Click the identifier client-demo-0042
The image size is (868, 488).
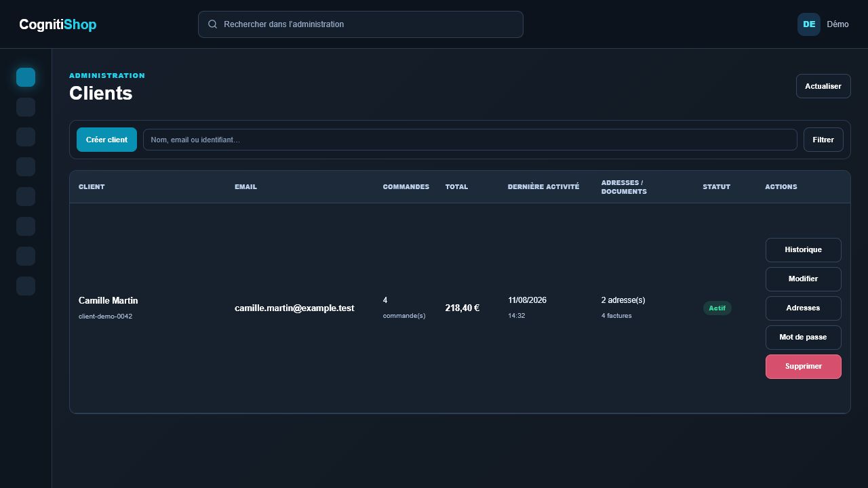(105, 317)
